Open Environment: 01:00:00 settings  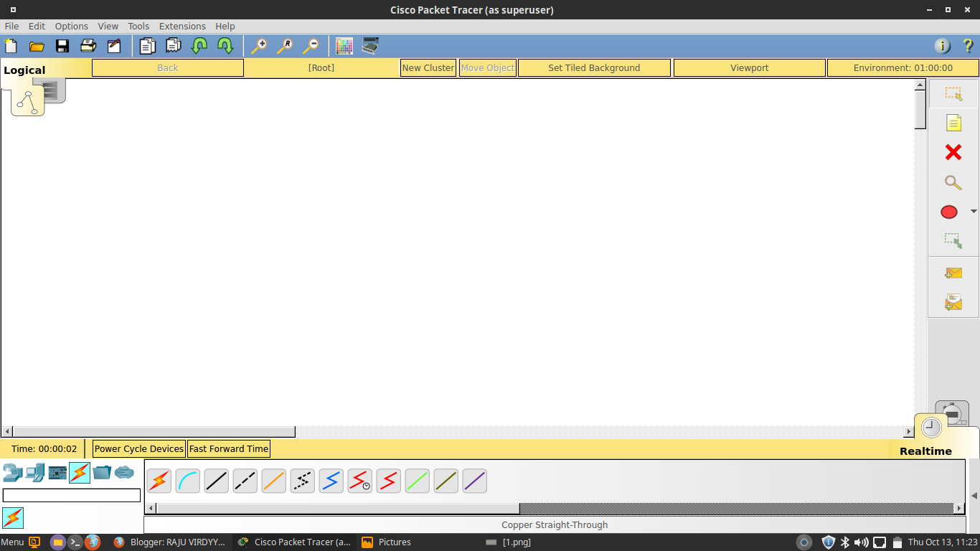tap(903, 67)
